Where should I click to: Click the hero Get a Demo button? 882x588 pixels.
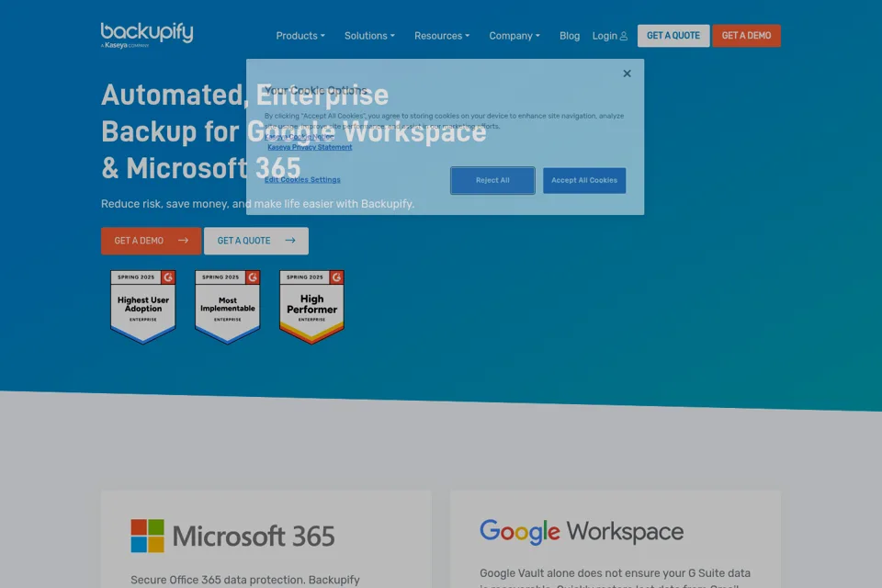click(x=151, y=241)
